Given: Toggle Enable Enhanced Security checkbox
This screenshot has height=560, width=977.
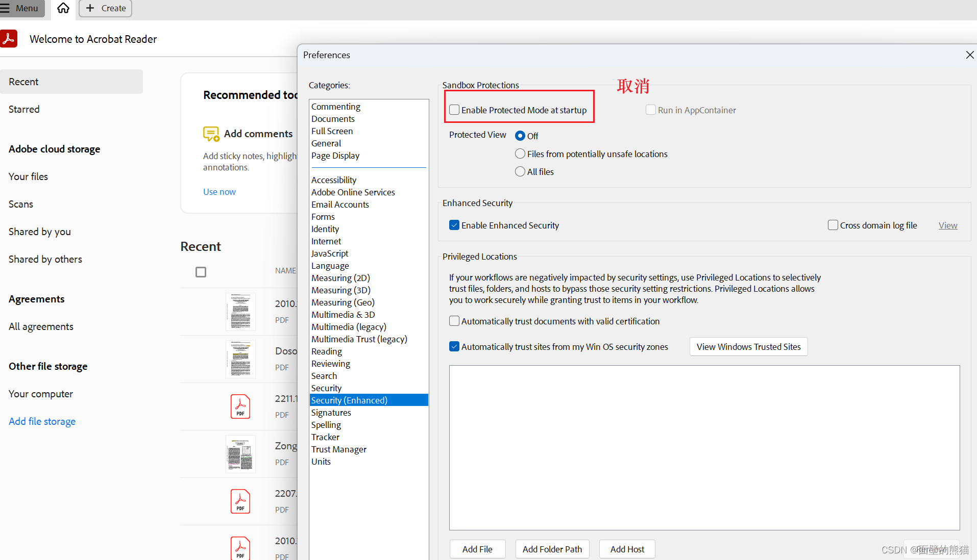Looking at the screenshot, I should 454,225.
